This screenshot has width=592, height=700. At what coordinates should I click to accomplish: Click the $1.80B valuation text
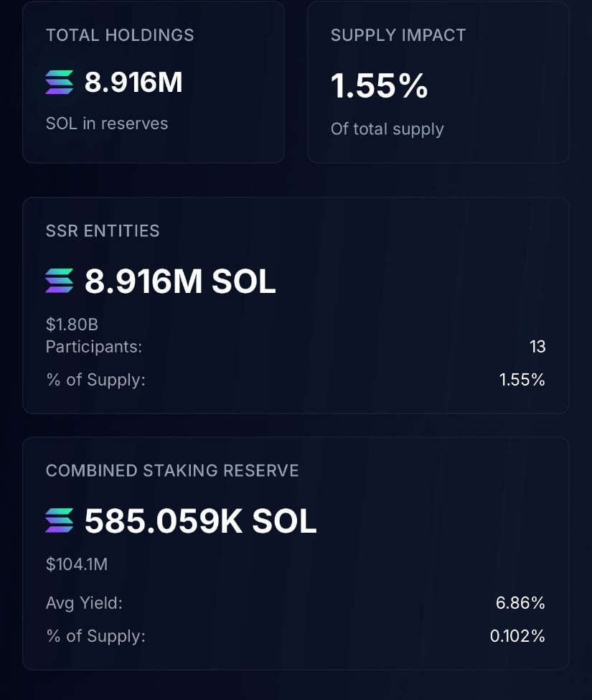[x=72, y=325]
